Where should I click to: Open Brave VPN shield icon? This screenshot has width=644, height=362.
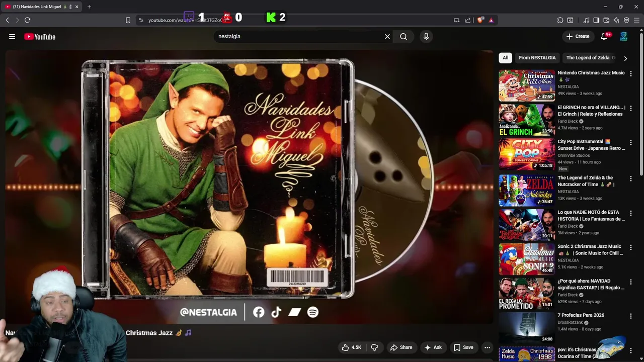(626, 20)
